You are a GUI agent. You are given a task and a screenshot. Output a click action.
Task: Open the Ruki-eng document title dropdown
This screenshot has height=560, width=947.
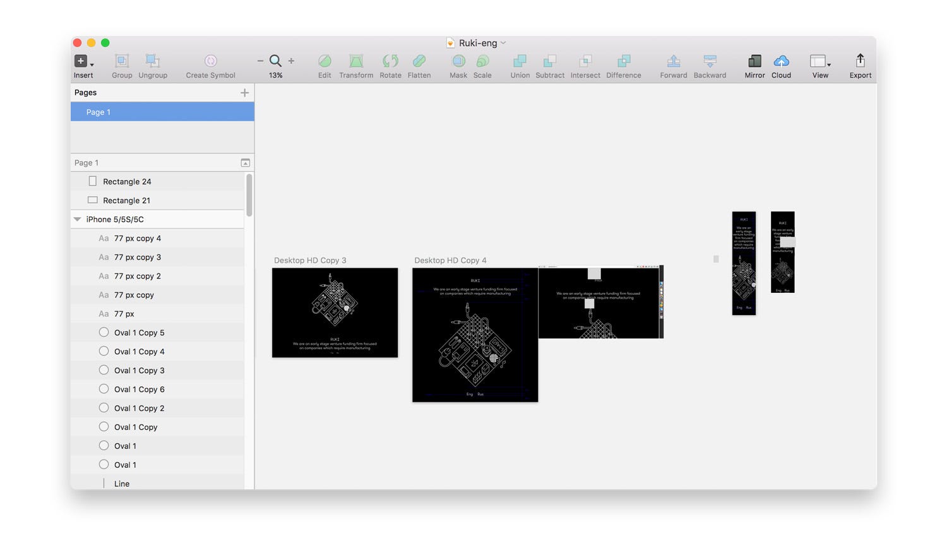[x=503, y=43]
